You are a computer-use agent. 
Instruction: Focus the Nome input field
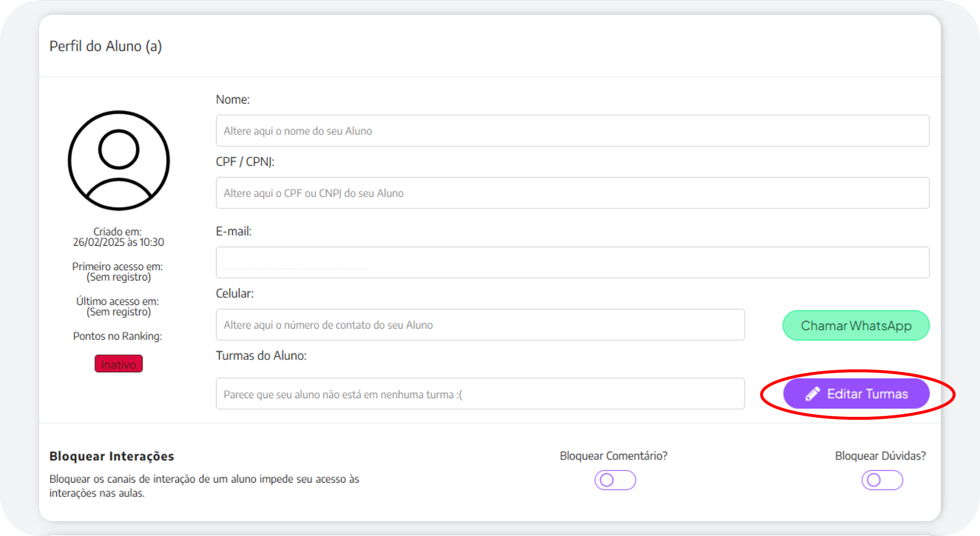[x=572, y=131]
